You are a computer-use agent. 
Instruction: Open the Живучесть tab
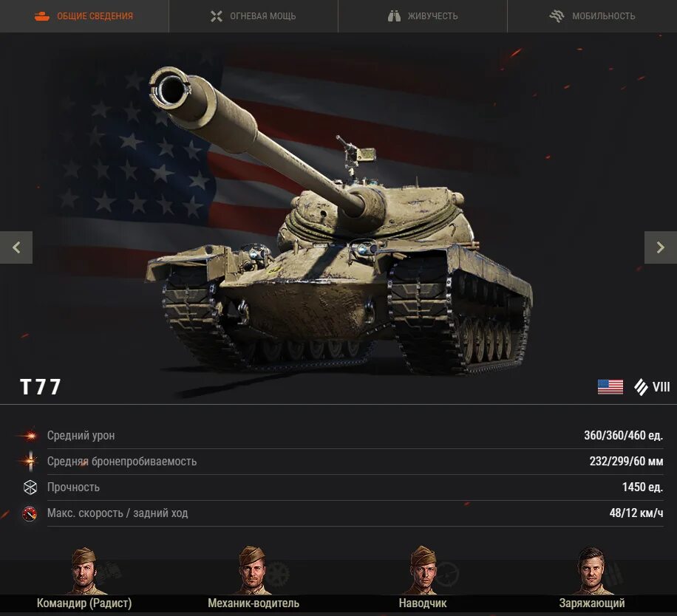(x=423, y=16)
